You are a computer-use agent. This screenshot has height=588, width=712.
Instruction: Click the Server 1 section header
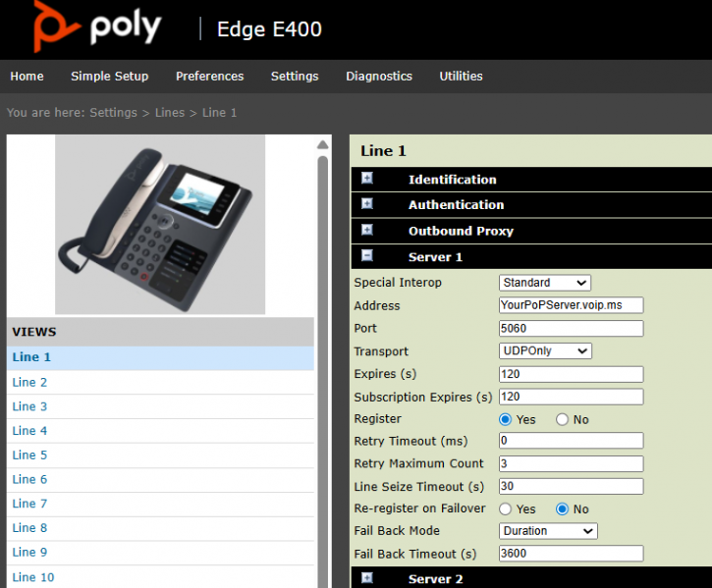[531, 256]
